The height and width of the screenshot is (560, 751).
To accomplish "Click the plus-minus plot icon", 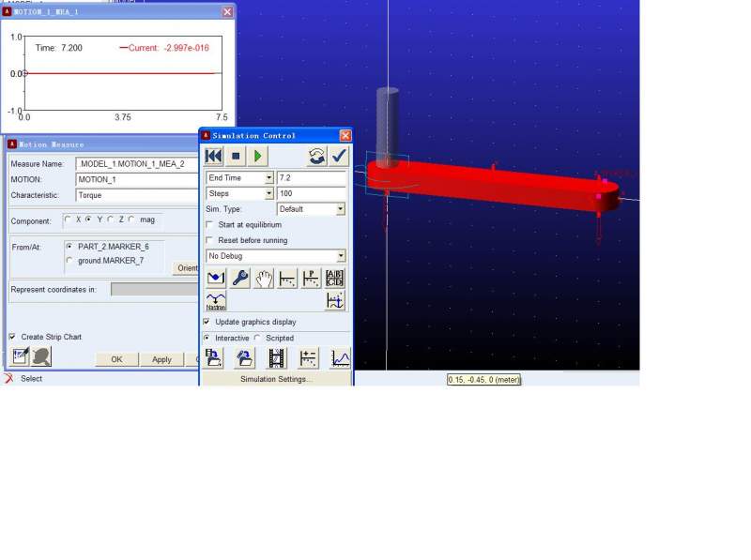I will pos(308,358).
